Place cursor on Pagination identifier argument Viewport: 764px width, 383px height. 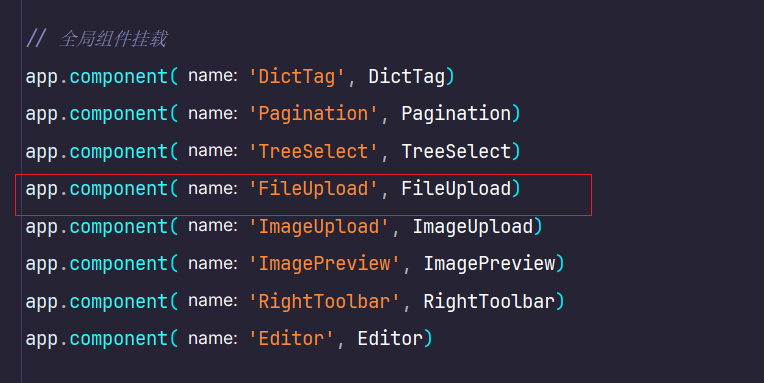(456, 114)
